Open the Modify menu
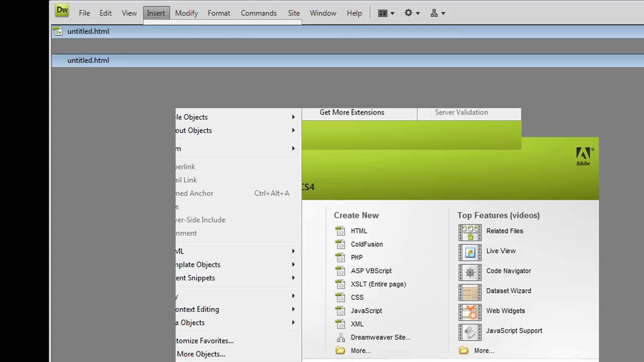This screenshot has width=644, height=362. click(186, 13)
